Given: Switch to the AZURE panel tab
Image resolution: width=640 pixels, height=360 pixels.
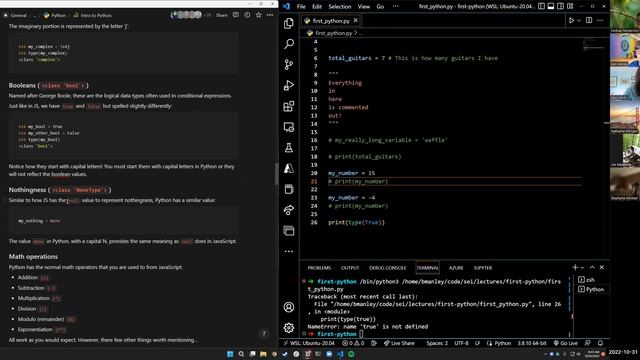Looking at the screenshot, I should pos(456,268).
